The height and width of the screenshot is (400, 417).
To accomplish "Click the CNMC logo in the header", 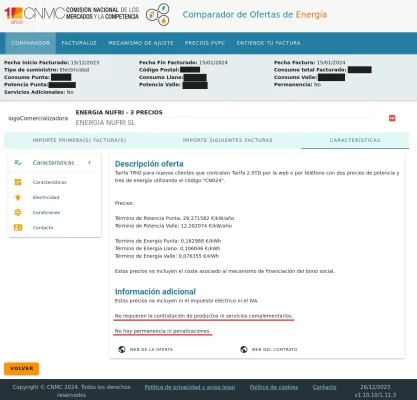I will pyautogui.click(x=71, y=14).
